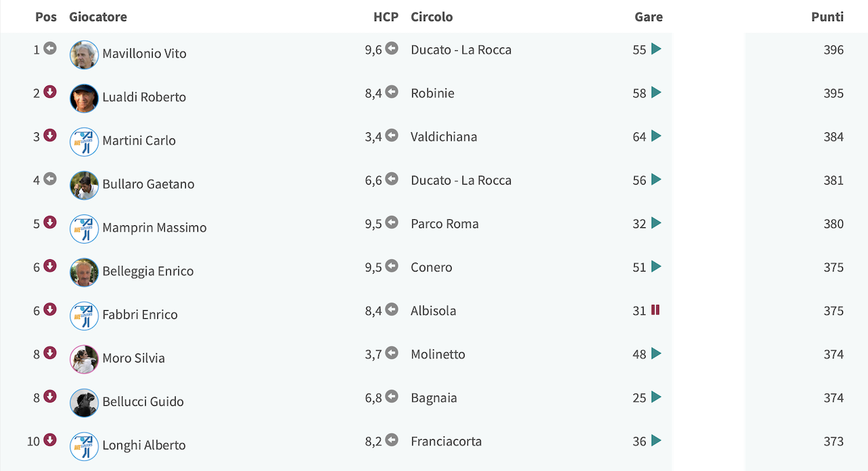This screenshot has height=471, width=868.
Task: Click the HCP arrow icon next to 3,4
Action: tap(392, 135)
